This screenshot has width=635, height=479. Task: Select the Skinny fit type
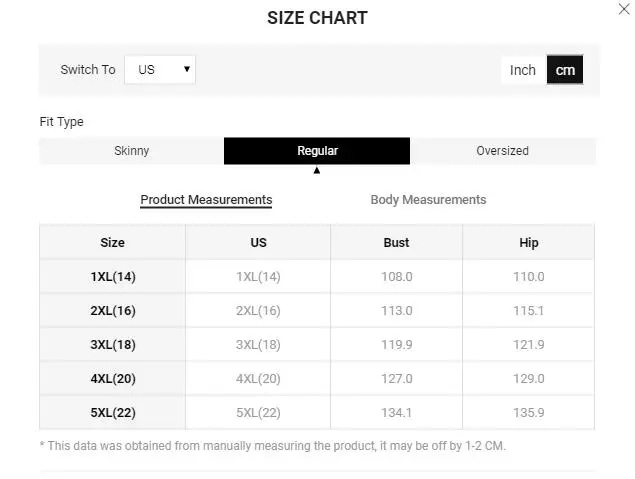[131, 151]
